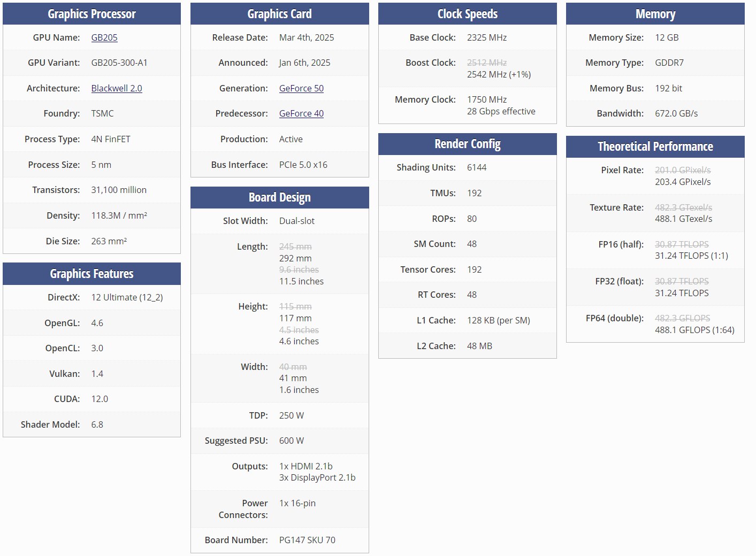Click the output entry 3x DisplayPort 2.1b
The width and height of the screenshot is (756, 556).
(x=317, y=477)
